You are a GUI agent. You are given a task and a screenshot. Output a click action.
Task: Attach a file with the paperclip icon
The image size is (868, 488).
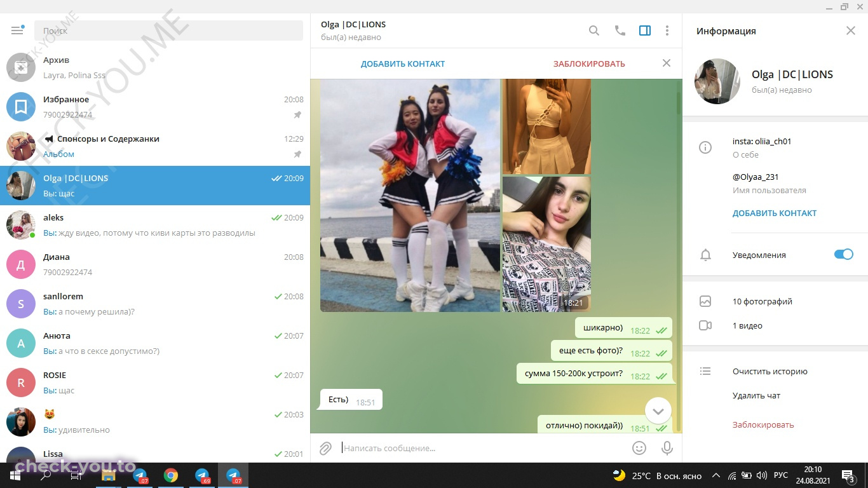[x=325, y=448]
